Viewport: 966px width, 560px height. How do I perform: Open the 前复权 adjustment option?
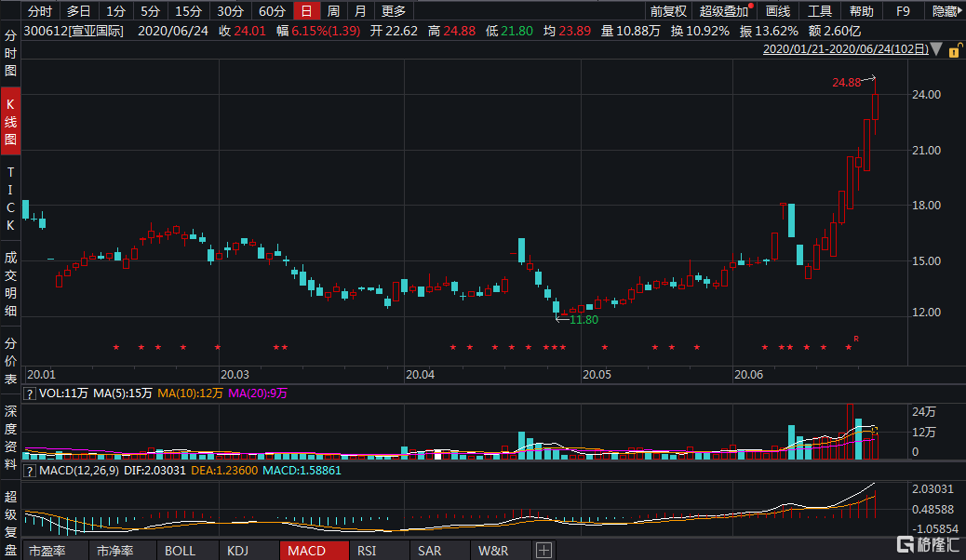(668, 11)
